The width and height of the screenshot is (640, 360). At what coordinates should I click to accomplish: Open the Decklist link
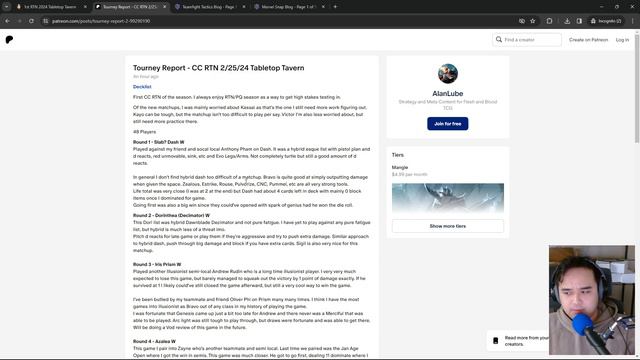coord(142,87)
